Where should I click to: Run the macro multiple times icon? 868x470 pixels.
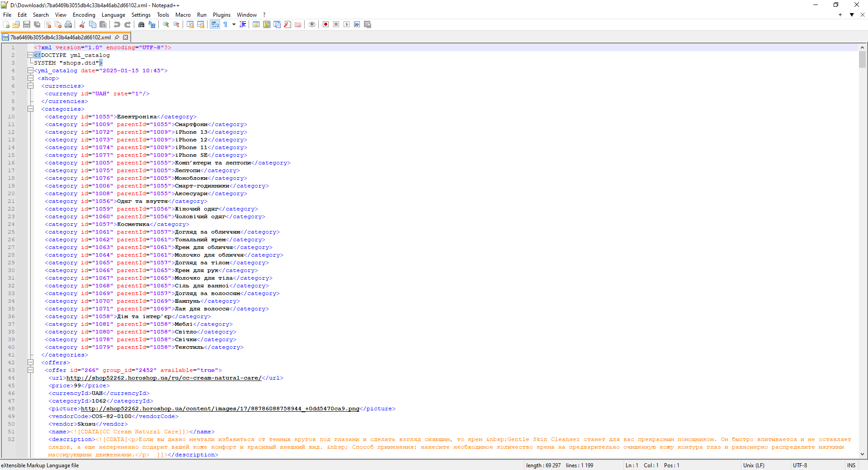click(x=357, y=24)
